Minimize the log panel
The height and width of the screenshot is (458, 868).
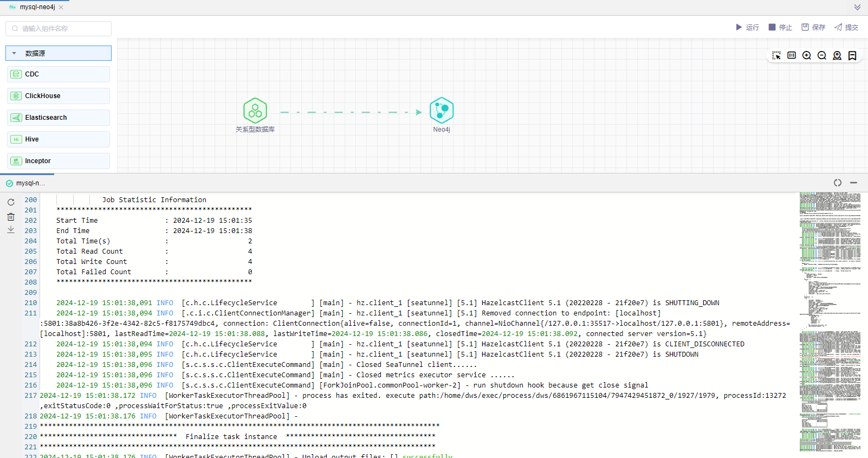[853, 183]
